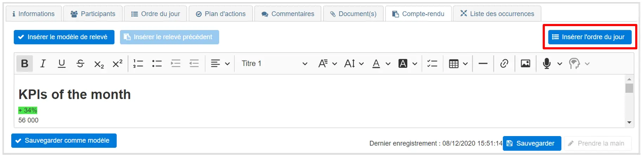This screenshot has height=159, width=644.
Task: Apply strikethrough formatting
Action: 80,63
